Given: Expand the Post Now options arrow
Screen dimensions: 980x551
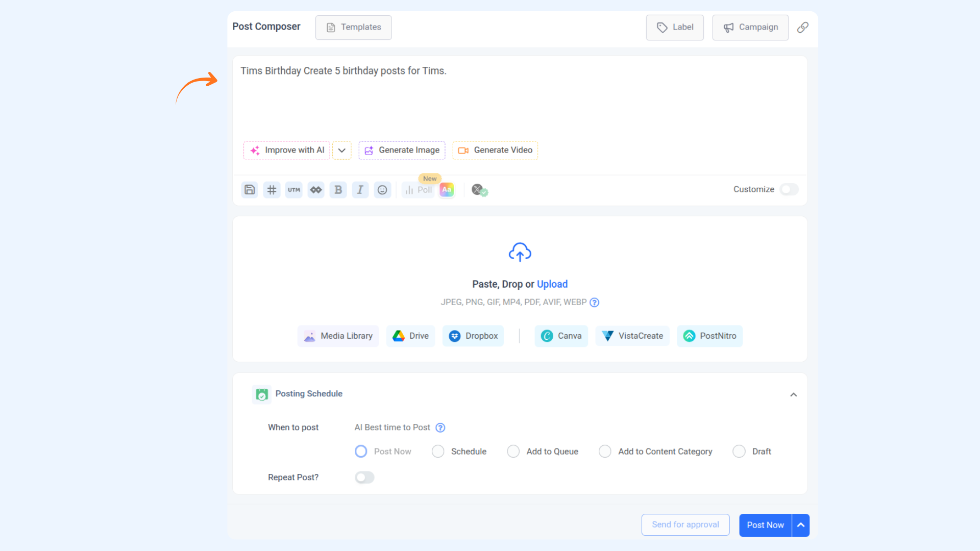Looking at the screenshot, I should pyautogui.click(x=801, y=525).
